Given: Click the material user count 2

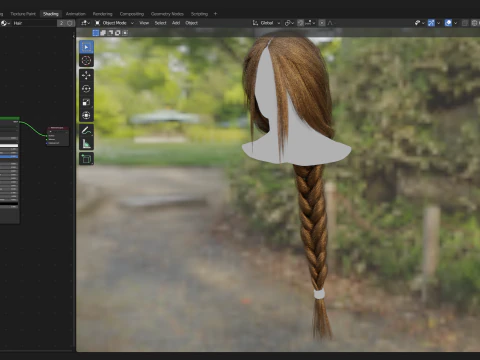Looking at the screenshot, I should pos(61,23).
